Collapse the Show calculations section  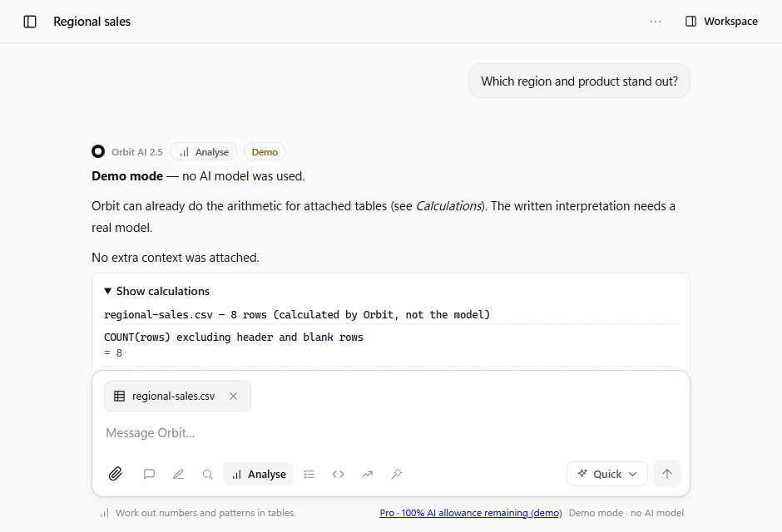point(156,291)
